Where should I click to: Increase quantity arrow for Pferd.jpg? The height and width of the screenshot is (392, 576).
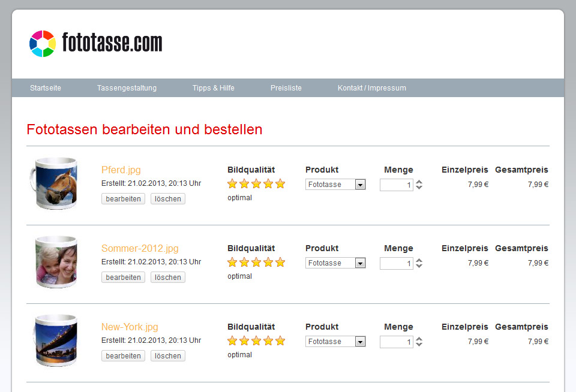click(x=419, y=182)
